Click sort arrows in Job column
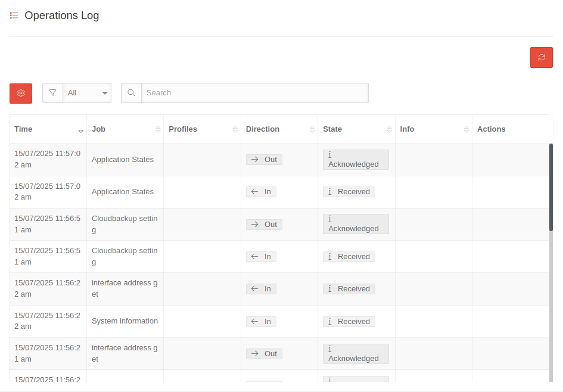 click(x=158, y=129)
